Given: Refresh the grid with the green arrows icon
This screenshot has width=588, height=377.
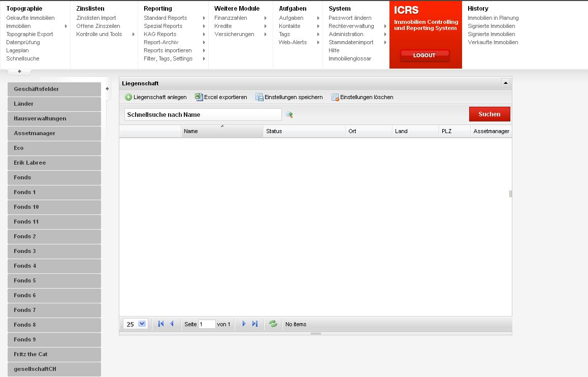Looking at the screenshot, I should point(273,324).
